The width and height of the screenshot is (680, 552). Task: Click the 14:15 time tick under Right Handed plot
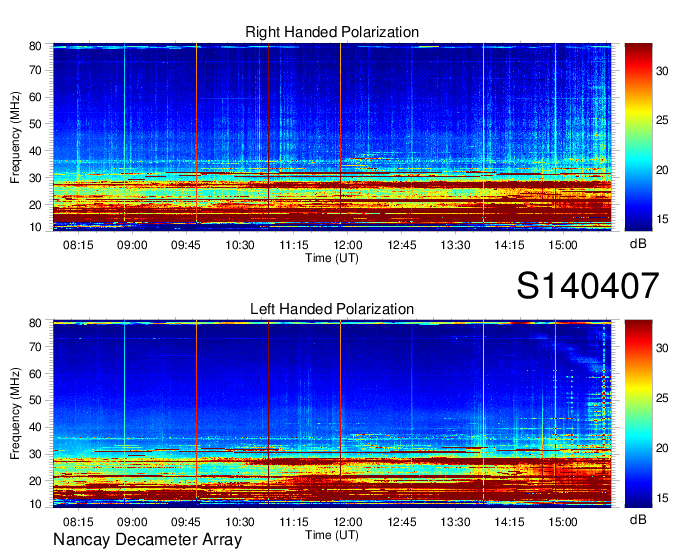tap(510, 245)
